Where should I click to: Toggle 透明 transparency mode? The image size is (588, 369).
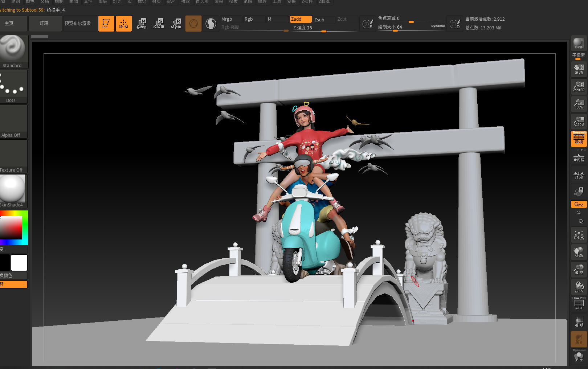pos(579,321)
